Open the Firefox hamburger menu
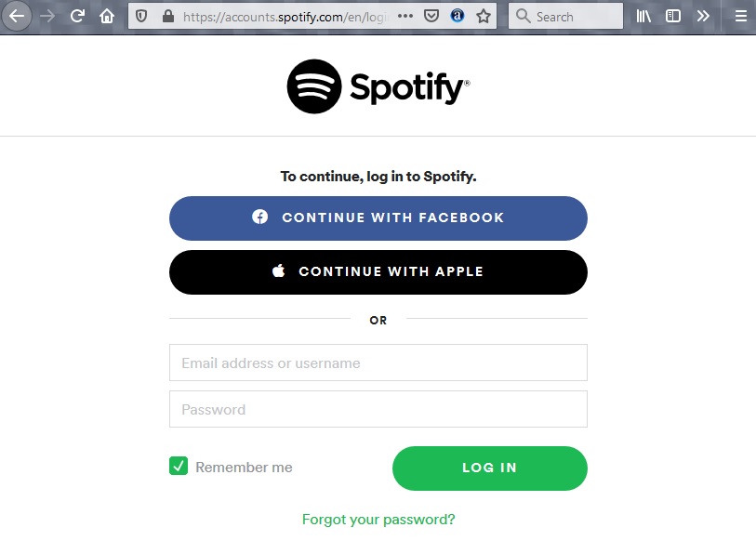Viewport: 756px width, 554px height. pos(740,16)
